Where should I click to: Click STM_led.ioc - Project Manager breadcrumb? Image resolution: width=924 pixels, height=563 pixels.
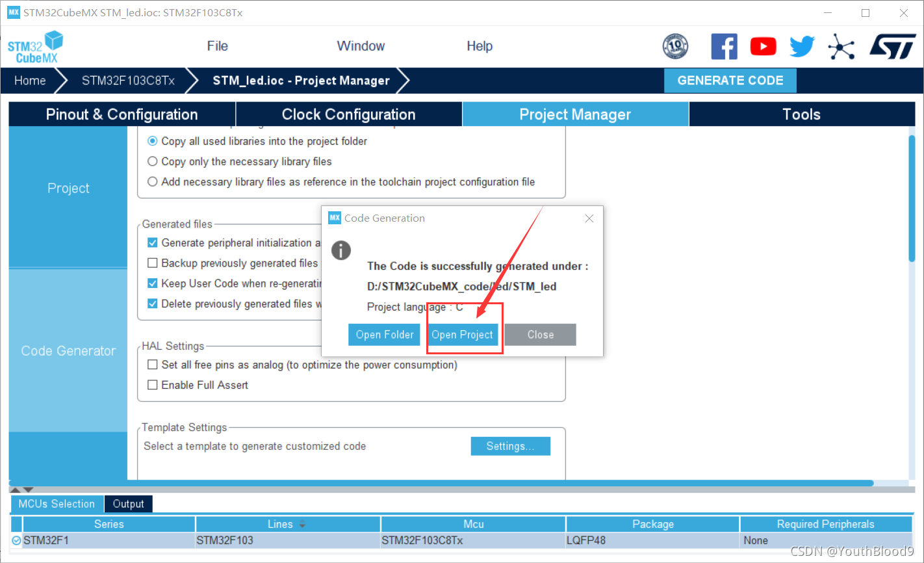(302, 81)
